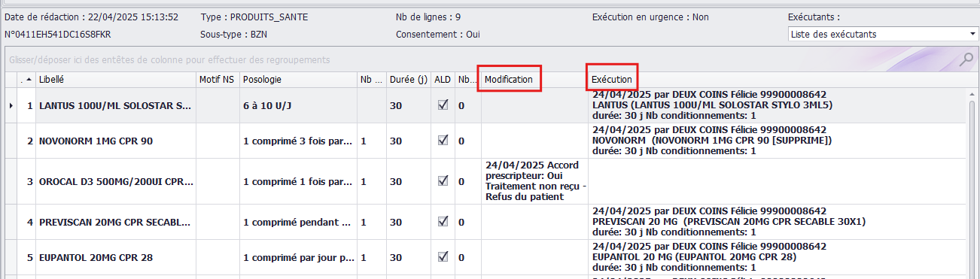Click the ALD column header

[x=443, y=79]
